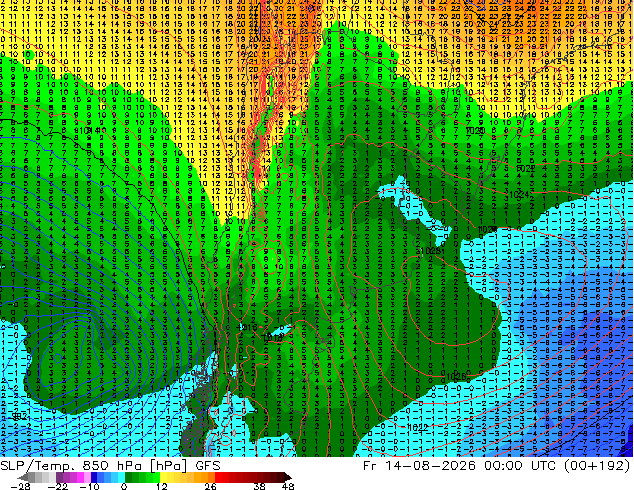Click the bright red legend swatch at 26
The height and width of the screenshot is (490, 634).
[x=218, y=477]
